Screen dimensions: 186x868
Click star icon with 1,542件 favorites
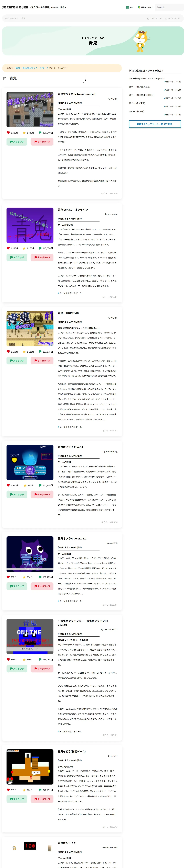coord(24,133)
